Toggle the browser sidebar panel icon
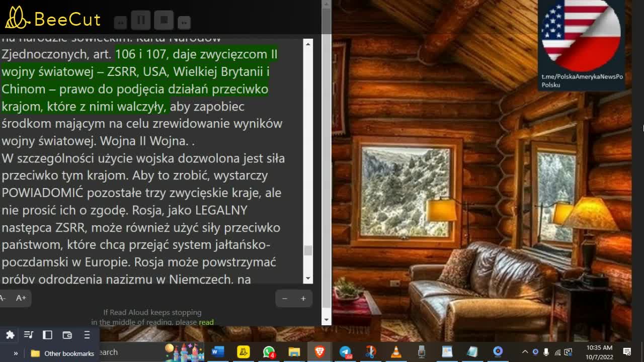Screen dimensions: 644x362 (x=47, y=335)
